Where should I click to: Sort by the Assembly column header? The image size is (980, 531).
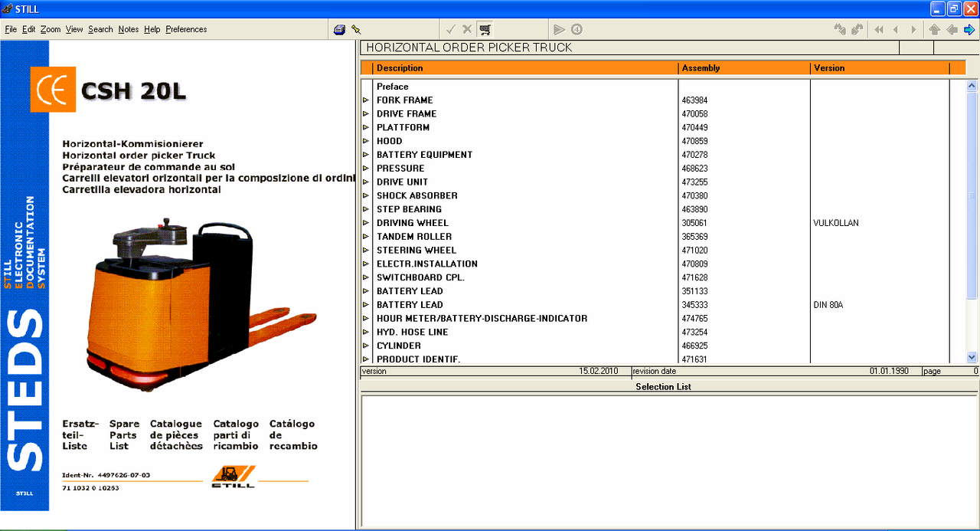(x=744, y=68)
